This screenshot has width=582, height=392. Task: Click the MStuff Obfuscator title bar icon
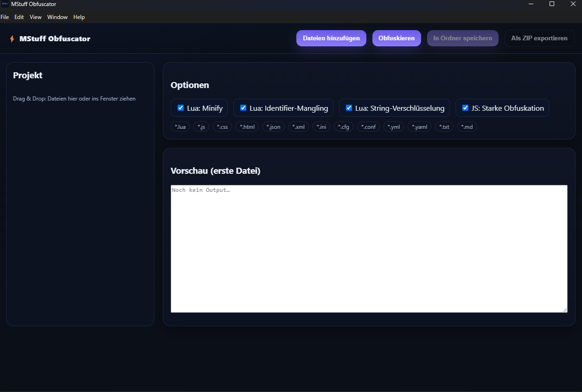point(5,4)
